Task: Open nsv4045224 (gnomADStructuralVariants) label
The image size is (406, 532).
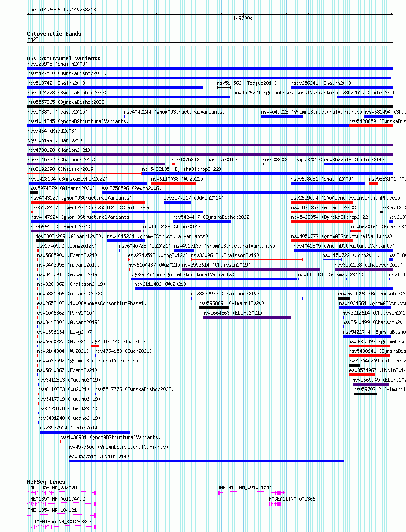Action: coord(157,236)
